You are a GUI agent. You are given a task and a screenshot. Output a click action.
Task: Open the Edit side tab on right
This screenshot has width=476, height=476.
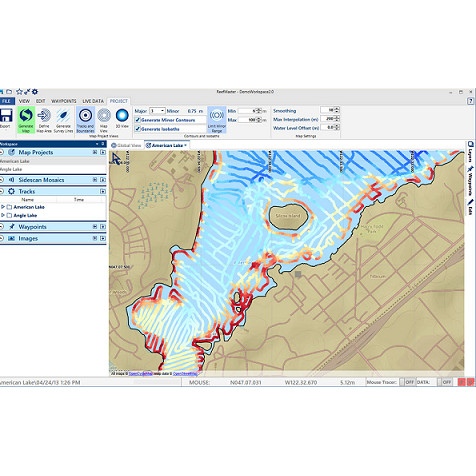pos(470,207)
